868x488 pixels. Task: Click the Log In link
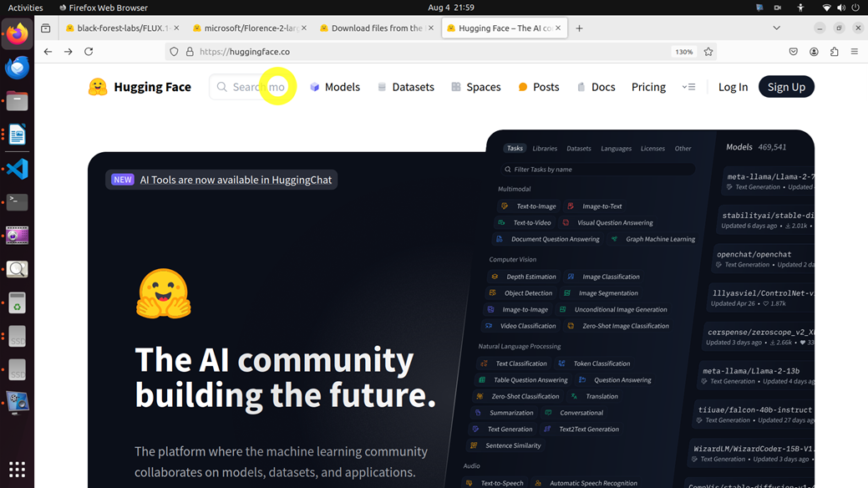733,87
